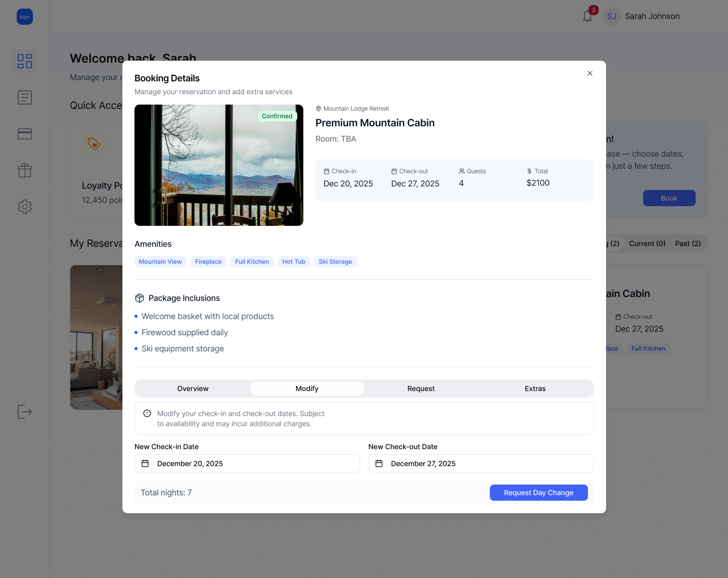Switch to the Overview tab
This screenshot has height=578, width=728.
click(193, 389)
